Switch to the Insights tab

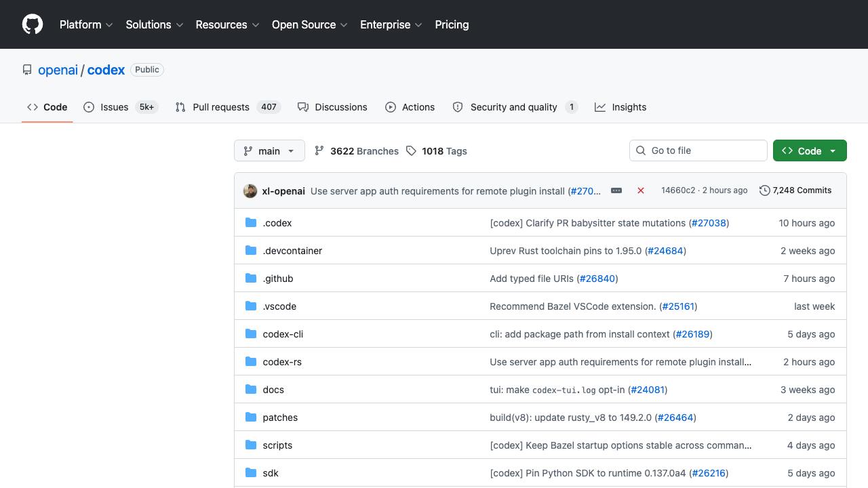[620, 107]
